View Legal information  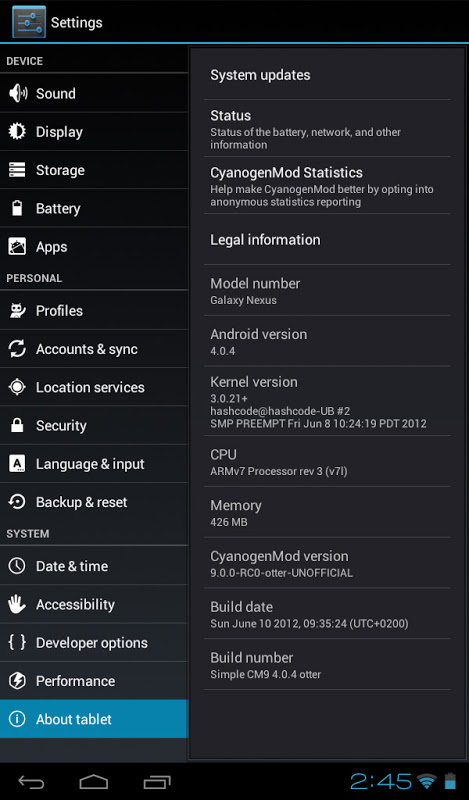(327, 240)
